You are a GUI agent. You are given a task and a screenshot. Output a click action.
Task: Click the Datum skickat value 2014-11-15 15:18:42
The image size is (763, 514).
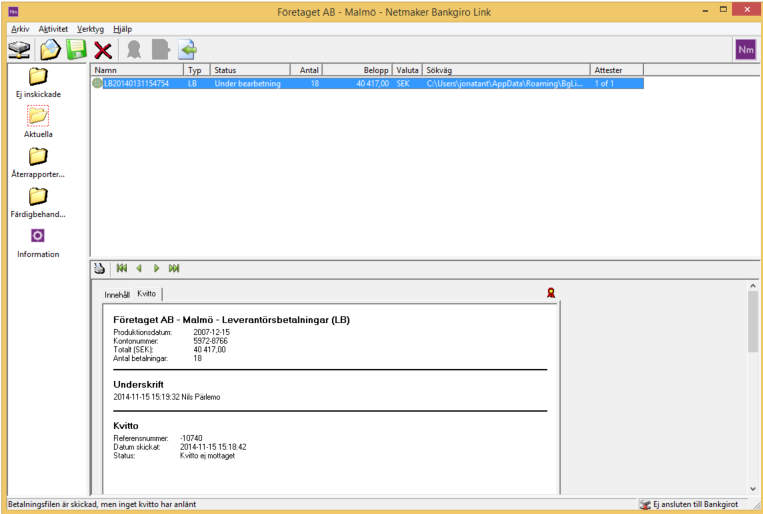[213, 447]
